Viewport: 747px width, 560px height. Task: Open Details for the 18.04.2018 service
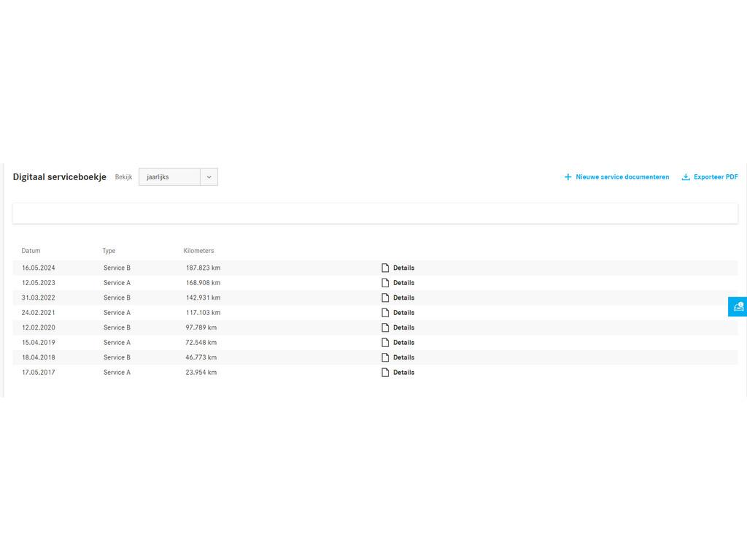point(403,357)
